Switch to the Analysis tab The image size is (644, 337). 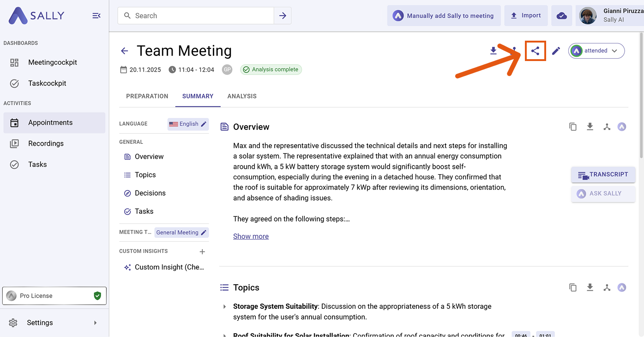[242, 96]
